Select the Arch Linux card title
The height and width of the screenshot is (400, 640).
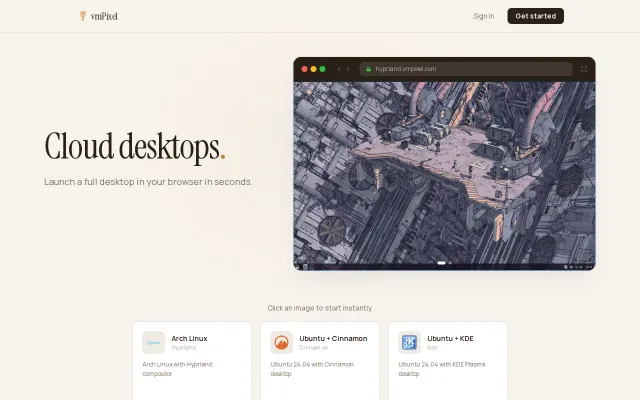click(x=189, y=338)
